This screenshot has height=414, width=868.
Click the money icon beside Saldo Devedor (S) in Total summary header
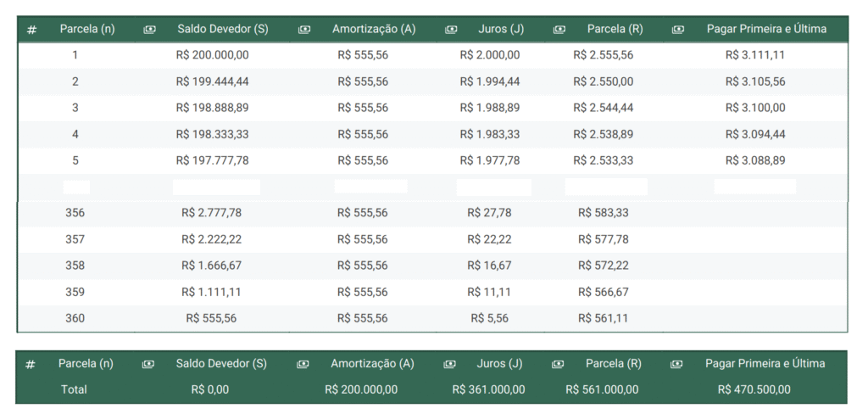tap(147, 364)
